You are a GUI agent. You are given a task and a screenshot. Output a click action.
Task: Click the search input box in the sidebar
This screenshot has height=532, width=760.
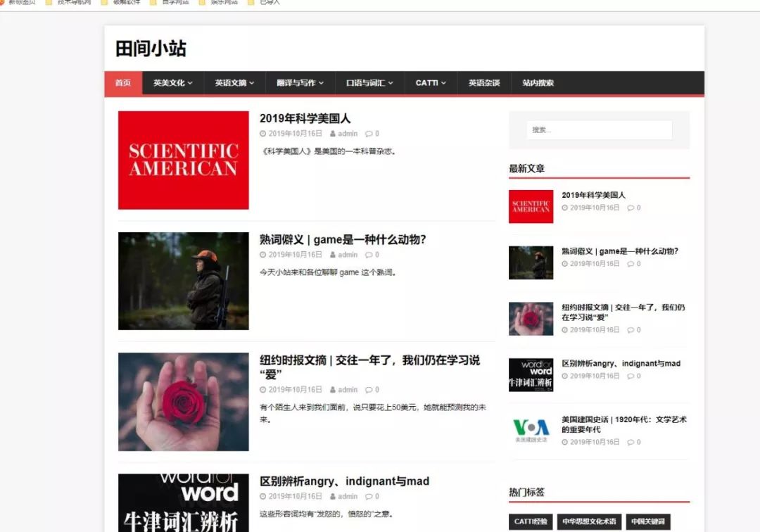[x=599, y=130]
